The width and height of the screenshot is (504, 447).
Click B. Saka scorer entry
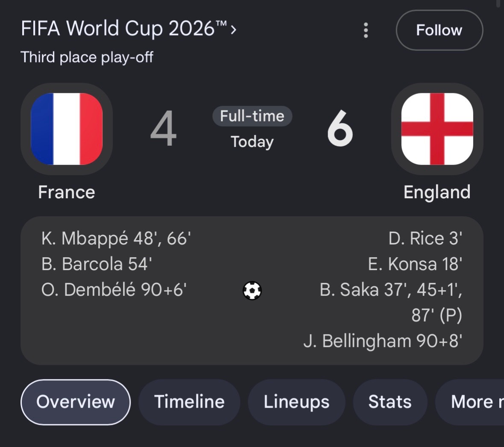tap(391, 302)
